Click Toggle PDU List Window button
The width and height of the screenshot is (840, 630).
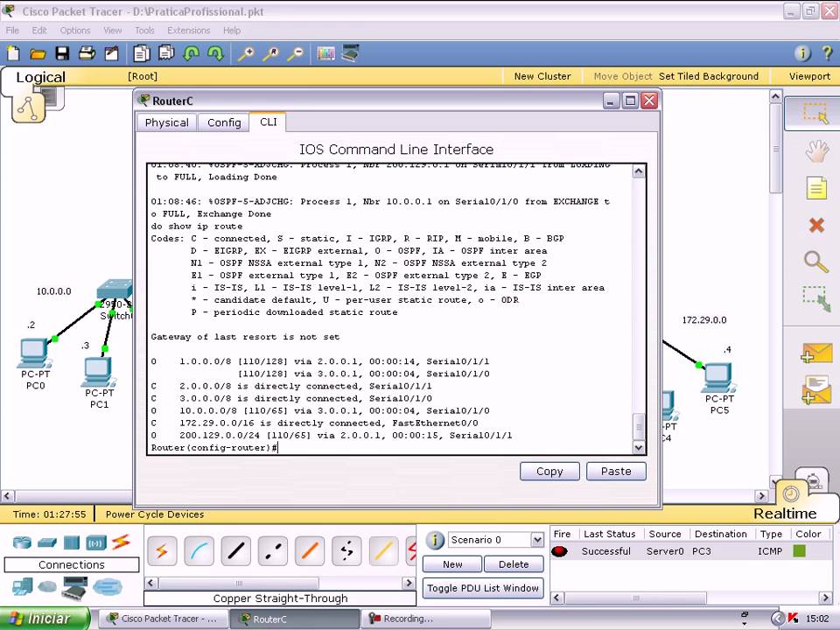click(x=483, y=588)
